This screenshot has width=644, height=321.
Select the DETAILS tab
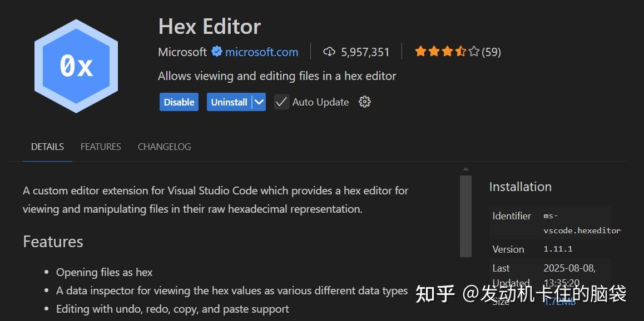(47, 147)
